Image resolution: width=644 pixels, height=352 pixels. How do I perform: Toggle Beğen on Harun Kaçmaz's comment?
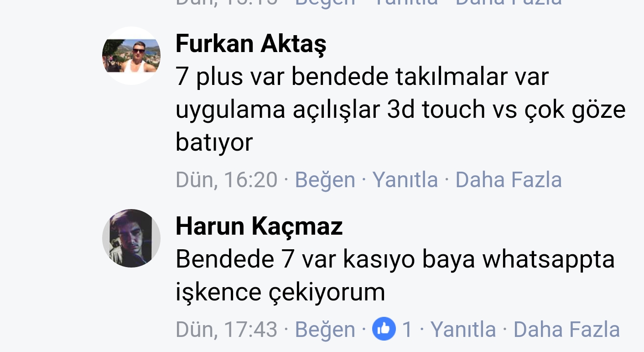point(325,330)
